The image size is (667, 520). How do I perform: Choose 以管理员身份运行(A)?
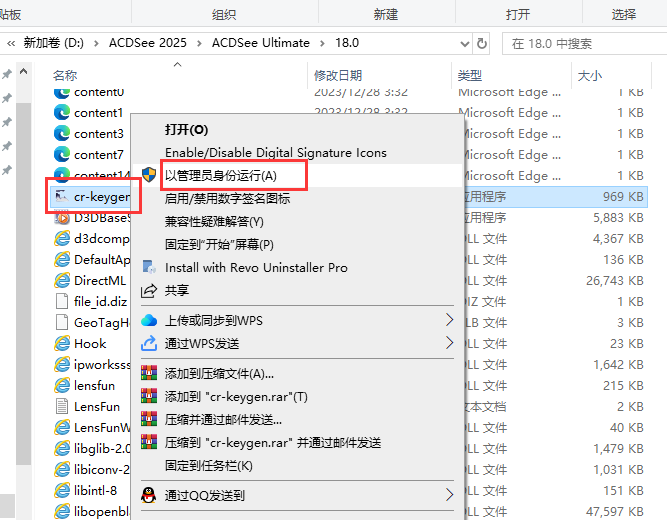(x=221, y=175)
